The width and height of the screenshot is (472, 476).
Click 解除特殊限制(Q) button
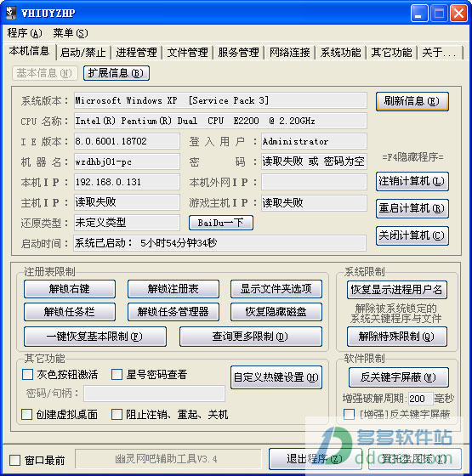(397, 337)
